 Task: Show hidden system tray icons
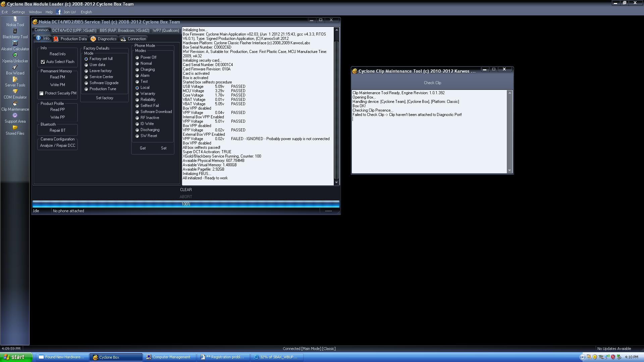pyautogui.click(x=583, y=357)
